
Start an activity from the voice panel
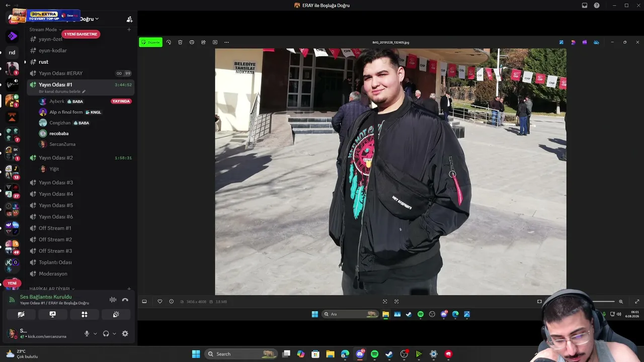84,315
